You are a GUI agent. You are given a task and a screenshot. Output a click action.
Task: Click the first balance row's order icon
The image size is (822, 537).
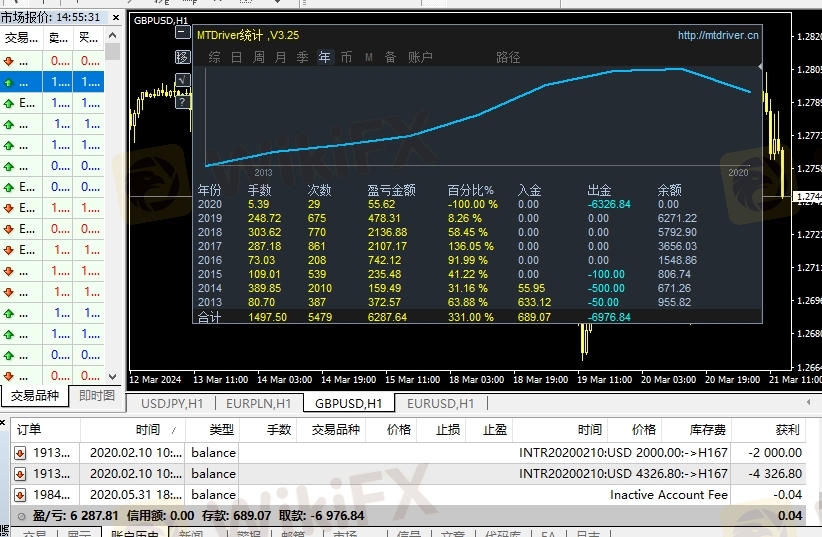(x=19, y=452)
